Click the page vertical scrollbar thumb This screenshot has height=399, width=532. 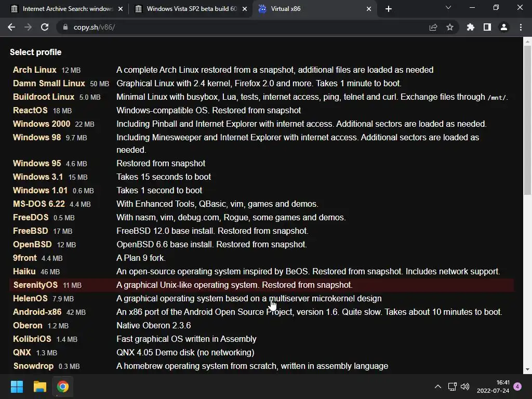527,121
